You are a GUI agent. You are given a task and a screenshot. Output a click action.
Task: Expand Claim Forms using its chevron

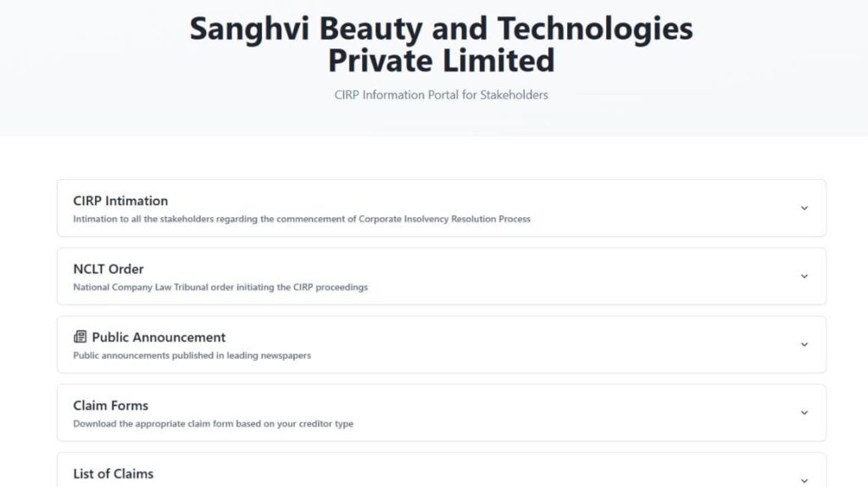804,413
